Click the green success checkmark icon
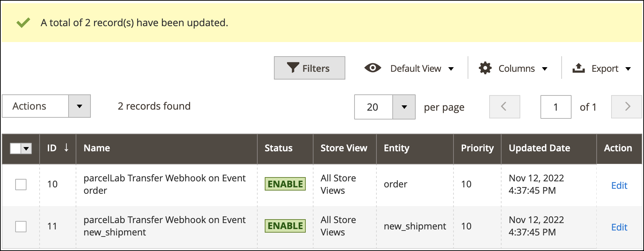This screenshot has height=251, width=644. (23, 23)
